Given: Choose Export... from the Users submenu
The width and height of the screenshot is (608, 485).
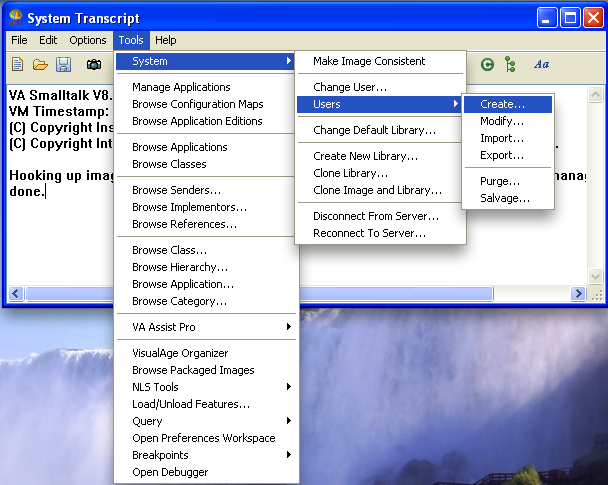Looking at the screenshot, I should click(x=508, y=155).
